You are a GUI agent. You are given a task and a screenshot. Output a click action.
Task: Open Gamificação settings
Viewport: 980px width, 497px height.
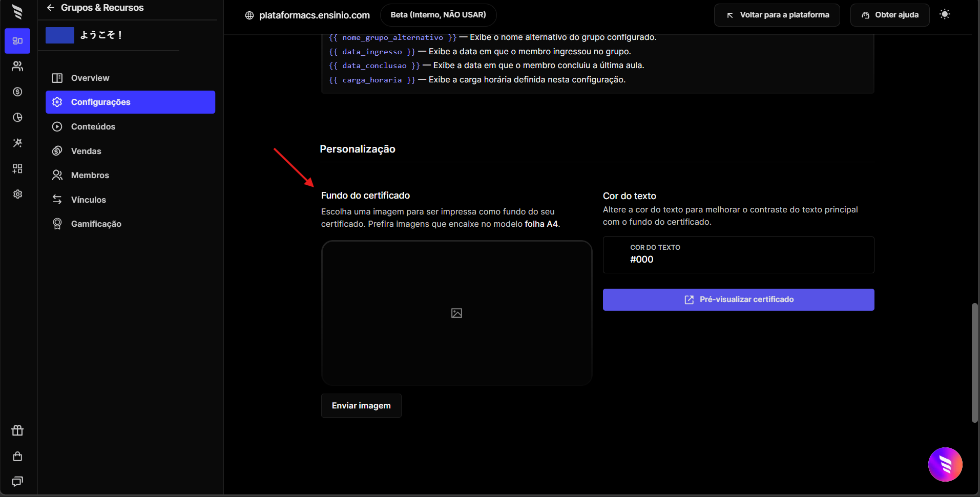click(96, 224)
